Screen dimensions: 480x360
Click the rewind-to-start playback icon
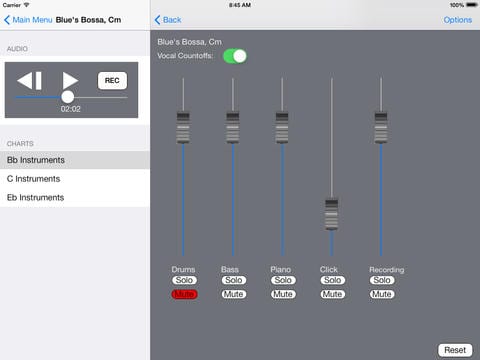click(29, 81)
